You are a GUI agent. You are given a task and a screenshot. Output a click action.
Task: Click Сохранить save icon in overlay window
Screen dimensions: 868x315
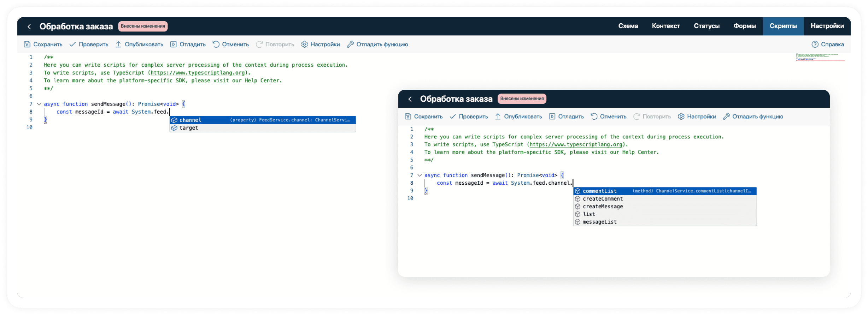tap(408, 117)
